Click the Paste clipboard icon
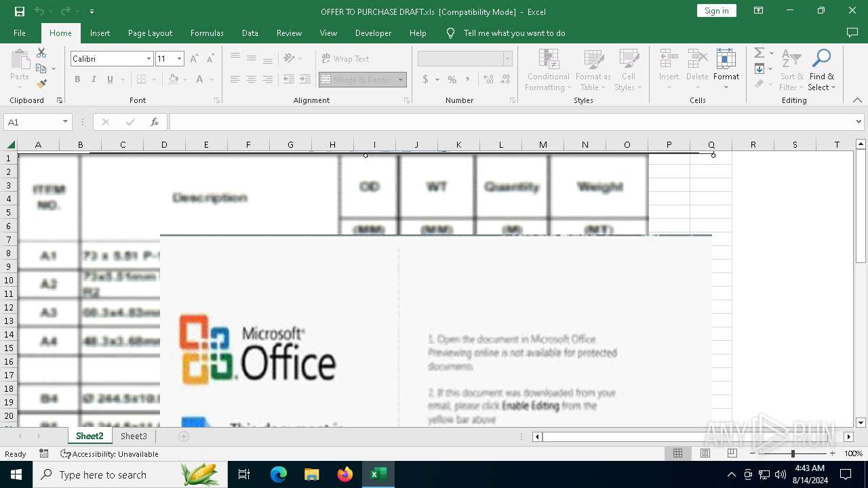The height and width of the screenshot is (488, 868). 20,60
